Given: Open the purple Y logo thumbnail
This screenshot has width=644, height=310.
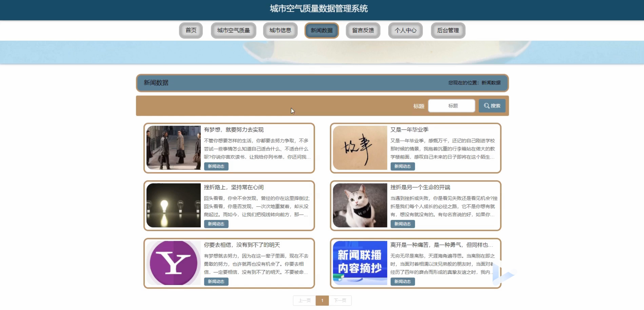Looking at the screenshot, I should (174, 263).
